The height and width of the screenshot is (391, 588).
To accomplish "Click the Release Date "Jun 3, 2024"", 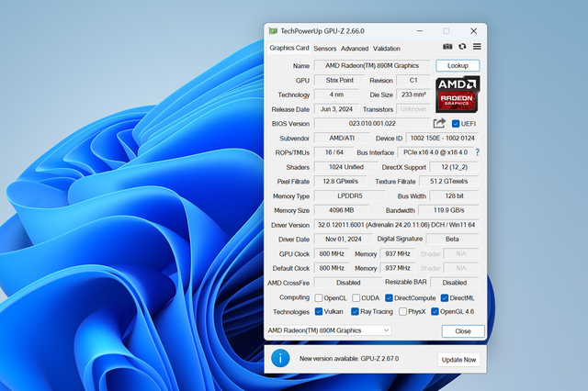I will pos(336,109).
